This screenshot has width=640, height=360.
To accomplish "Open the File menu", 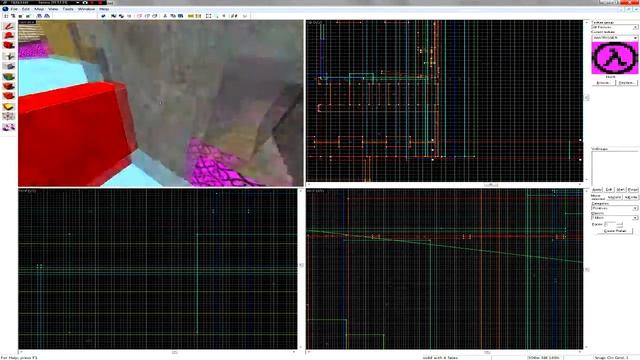I will click(14, 9).
